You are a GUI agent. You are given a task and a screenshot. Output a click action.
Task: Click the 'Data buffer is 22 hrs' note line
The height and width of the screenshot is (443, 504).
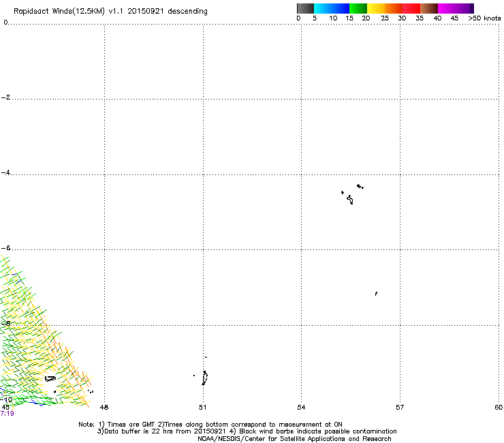247,431
